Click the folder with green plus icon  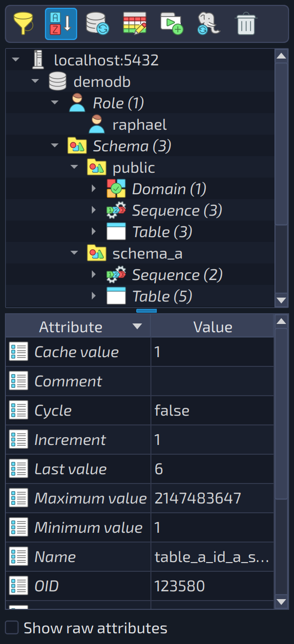(x=172, y=23)
